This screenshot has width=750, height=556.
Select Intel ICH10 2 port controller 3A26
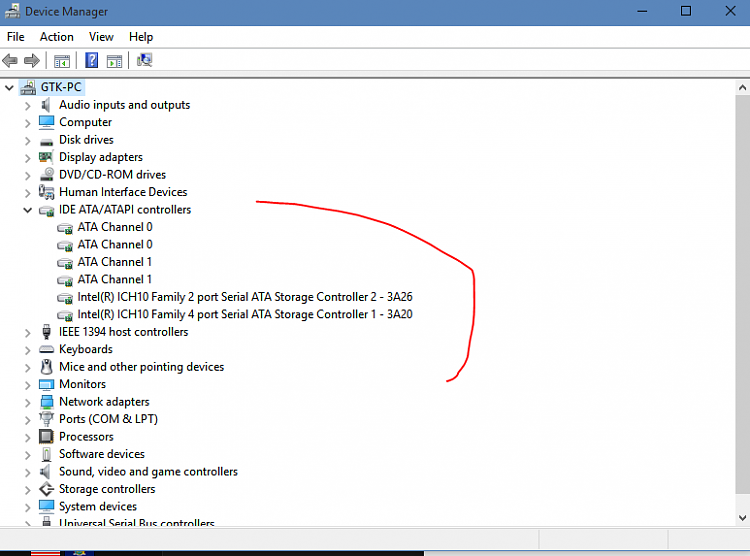pos(245,297)
